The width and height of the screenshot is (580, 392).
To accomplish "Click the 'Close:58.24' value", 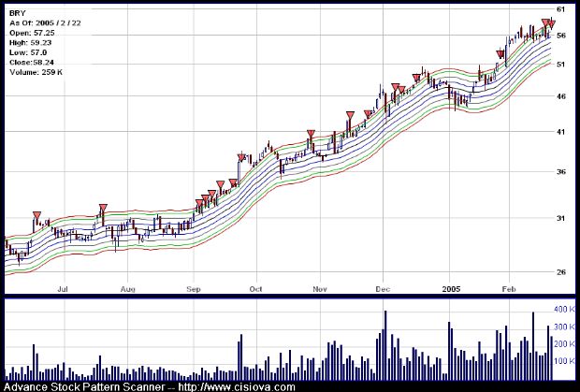I will click(32, 62).
